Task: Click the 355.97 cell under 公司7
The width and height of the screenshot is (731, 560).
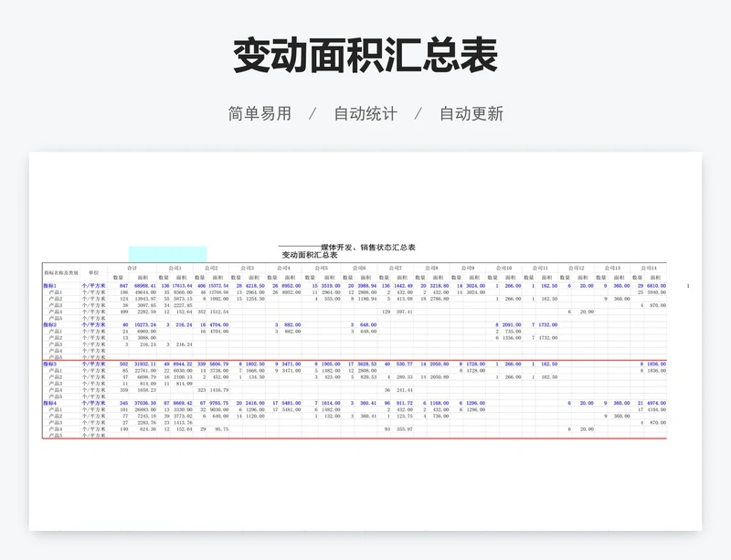Action: point(405,429)
